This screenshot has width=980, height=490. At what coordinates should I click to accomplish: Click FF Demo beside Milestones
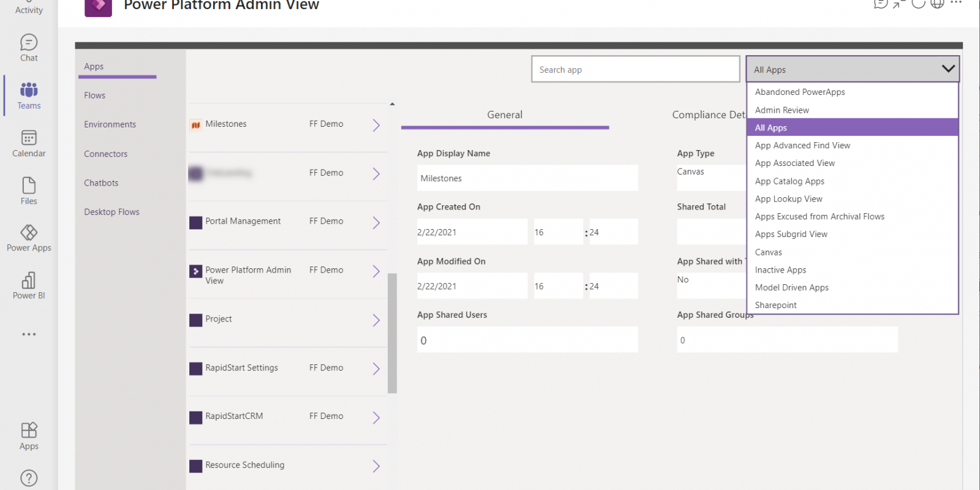326,124
